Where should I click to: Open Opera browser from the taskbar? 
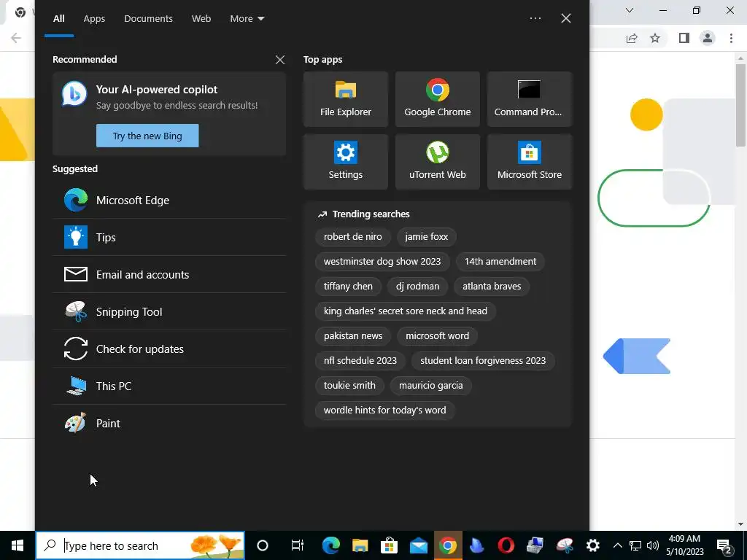click(506, 545)
